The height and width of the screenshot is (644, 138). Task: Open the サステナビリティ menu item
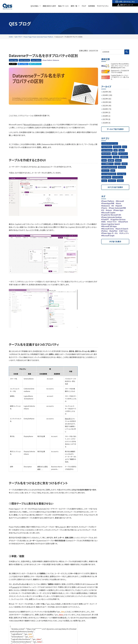click(x=103, y=6)
